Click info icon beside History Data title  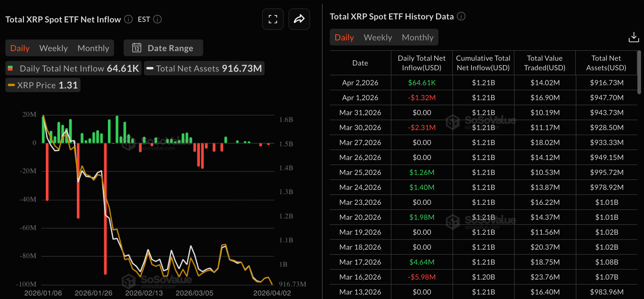461,16
